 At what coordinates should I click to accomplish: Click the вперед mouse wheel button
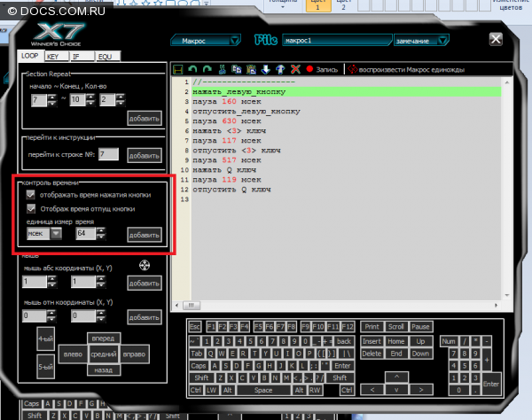point(103,338)
